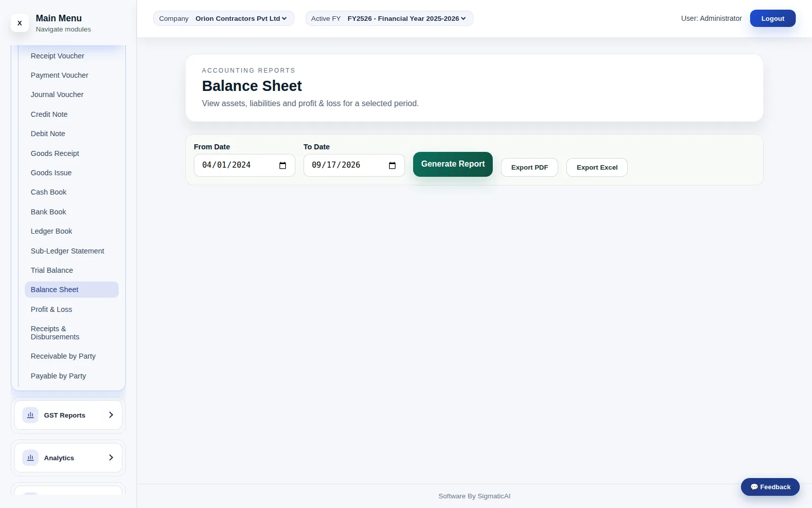The width and height of the screenshot is (812, 508).
Task: Click the To Date input field
Action: coord(354,165)
